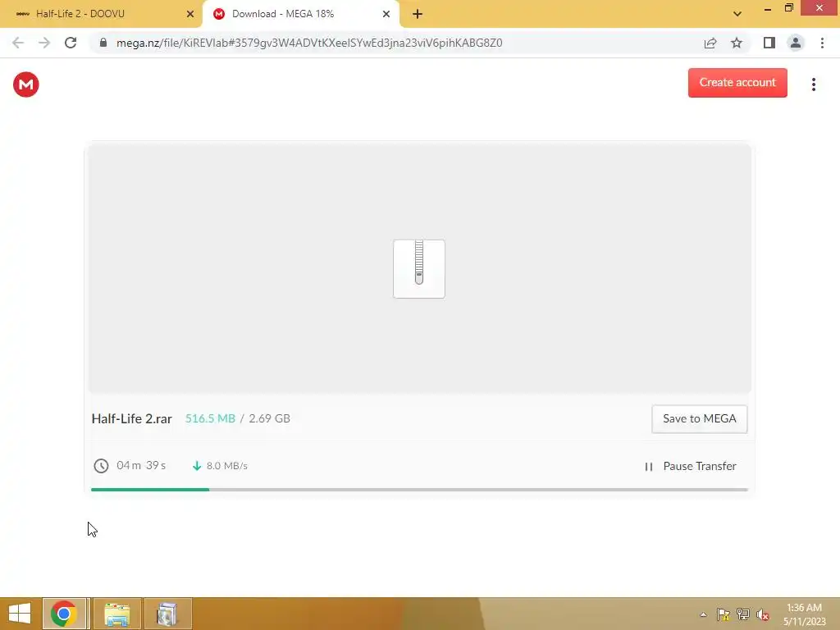Click the Action Center flag icon
The width and height of the screenshot is (840, 630).
click(723, 614)
